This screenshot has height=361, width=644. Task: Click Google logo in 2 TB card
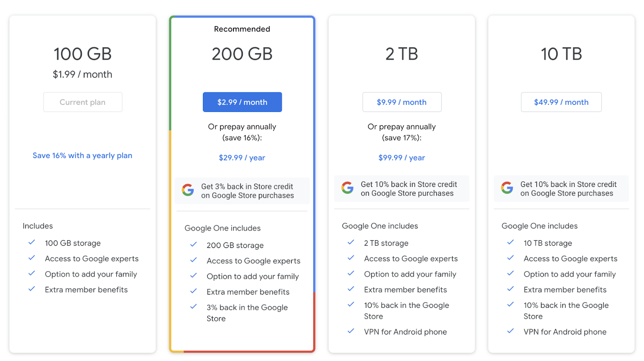[x=347, y=188]
